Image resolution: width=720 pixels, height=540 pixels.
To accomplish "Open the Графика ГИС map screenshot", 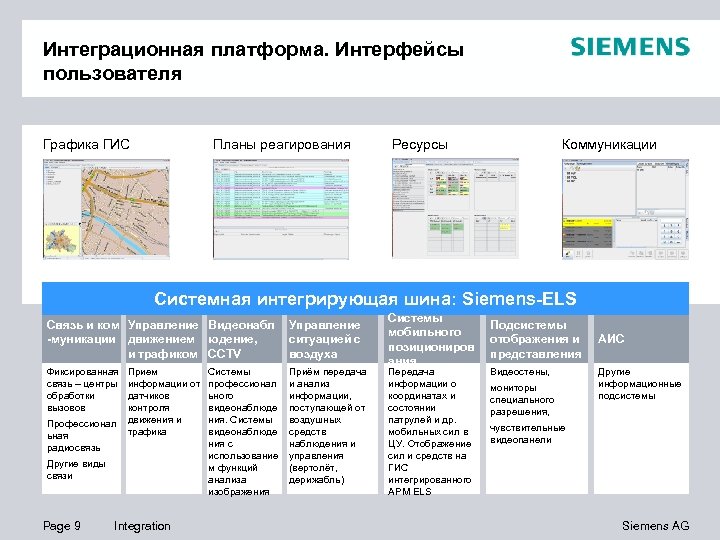I will pyautogui.click(x=106, y=209).
